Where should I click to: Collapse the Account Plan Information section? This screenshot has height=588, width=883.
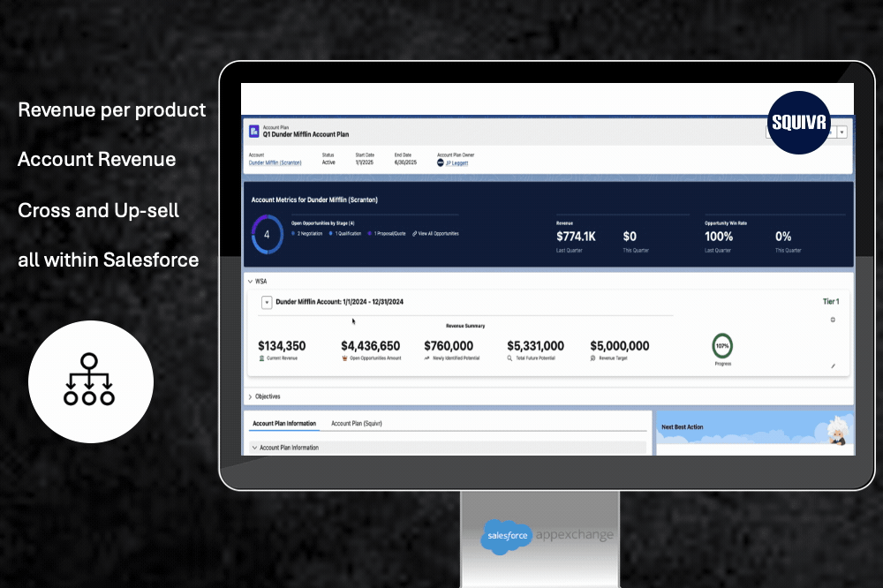click(x=254, y=448)
